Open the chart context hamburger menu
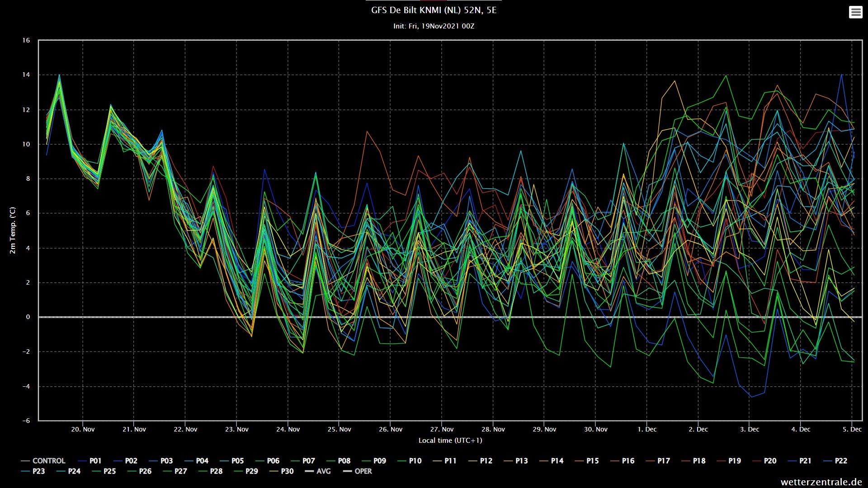 855,12
